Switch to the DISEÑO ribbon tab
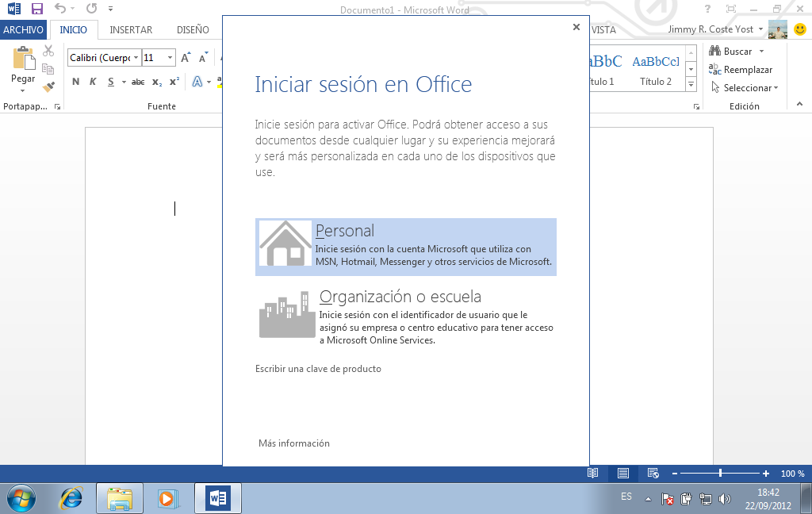Image resolution: width=812 pixels, height=514 pixels. [193, 29]
